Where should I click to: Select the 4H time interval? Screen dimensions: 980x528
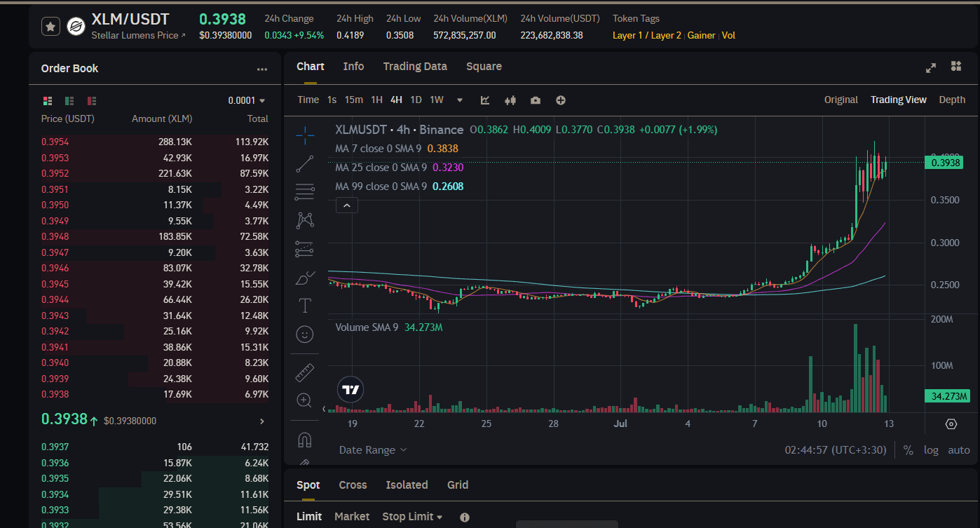tap(396, 100)
